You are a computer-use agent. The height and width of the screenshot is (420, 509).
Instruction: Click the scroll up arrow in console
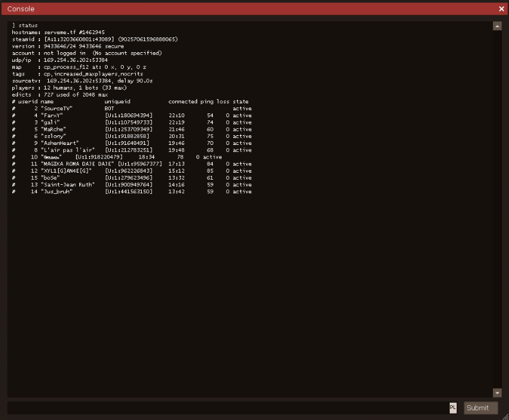(497, 26)
